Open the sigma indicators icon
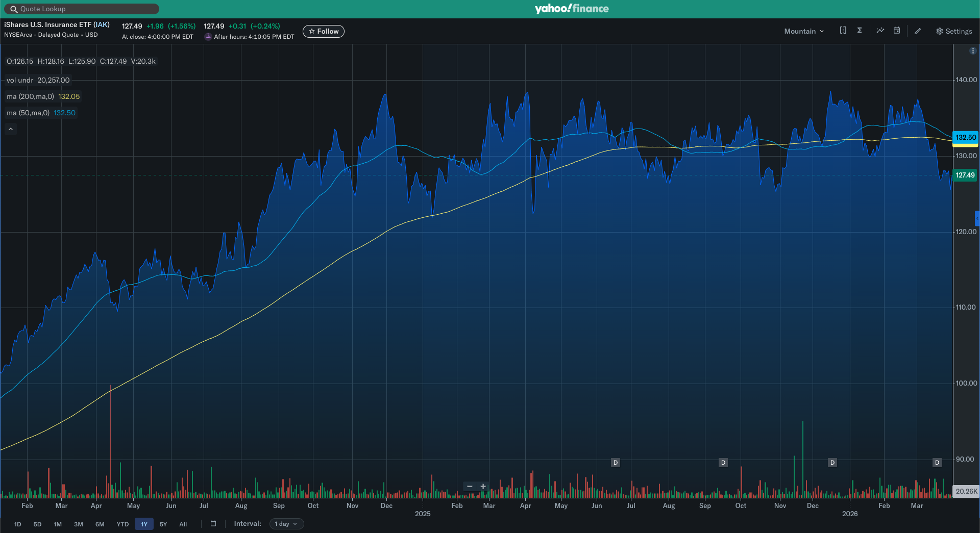980x533 pixels. (860, 31)
